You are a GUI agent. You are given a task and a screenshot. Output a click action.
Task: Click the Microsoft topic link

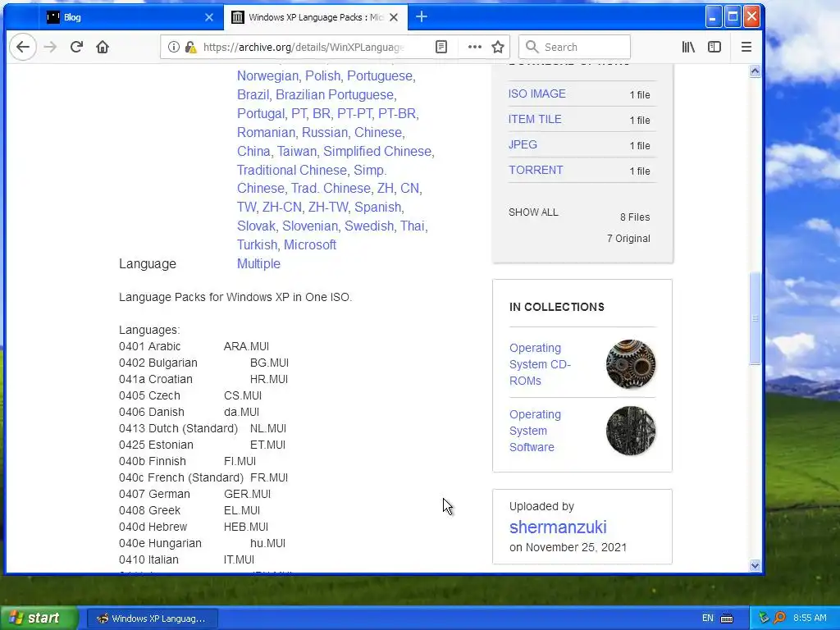(309, 244)
